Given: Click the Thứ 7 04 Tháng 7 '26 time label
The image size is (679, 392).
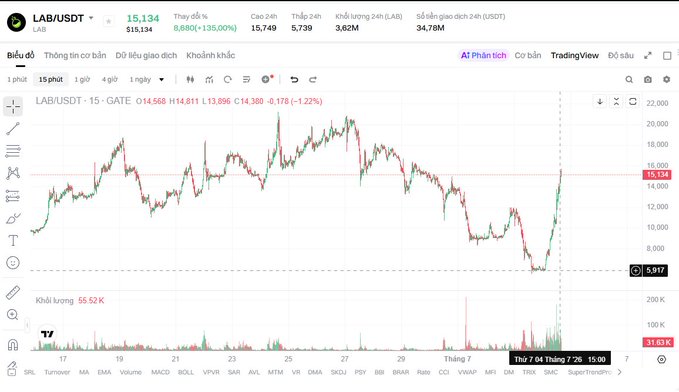Looking at the screenshot, I should point(559,359).
